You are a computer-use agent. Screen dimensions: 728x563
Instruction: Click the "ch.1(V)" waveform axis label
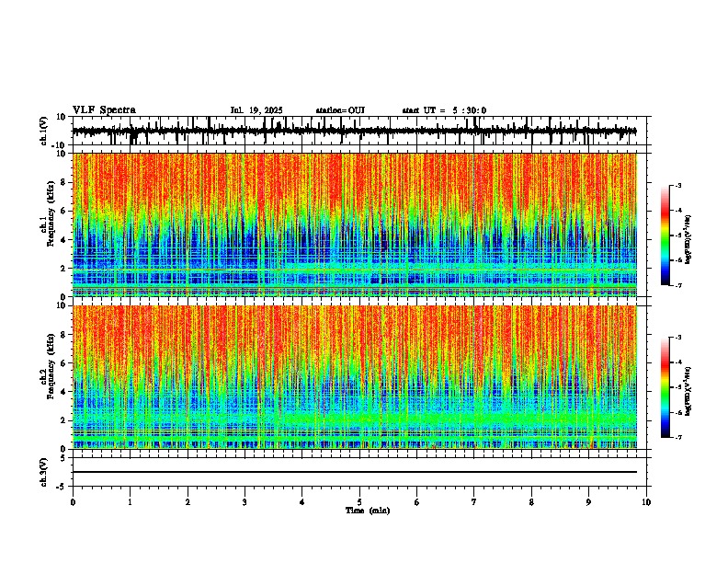coord(44,131)
